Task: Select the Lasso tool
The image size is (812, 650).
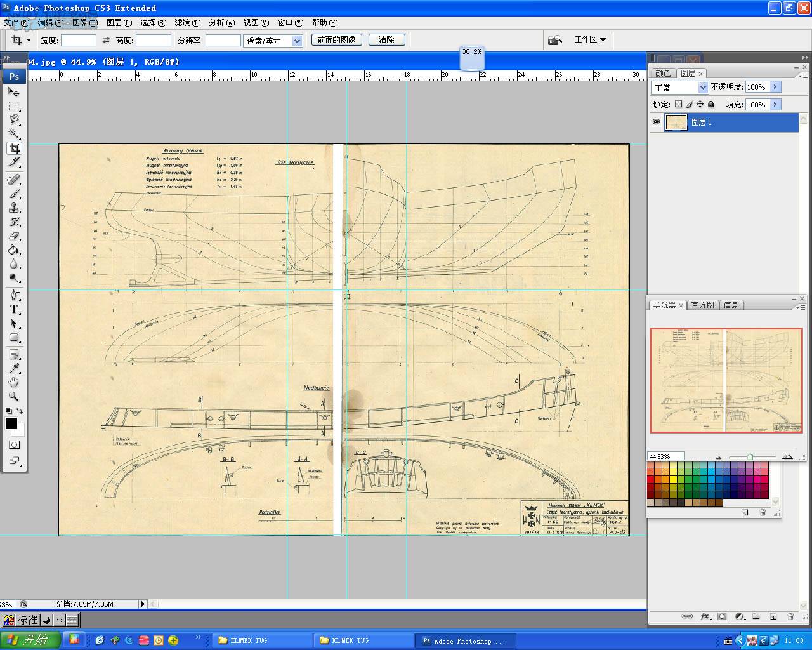Action: [x=14, y=120]
